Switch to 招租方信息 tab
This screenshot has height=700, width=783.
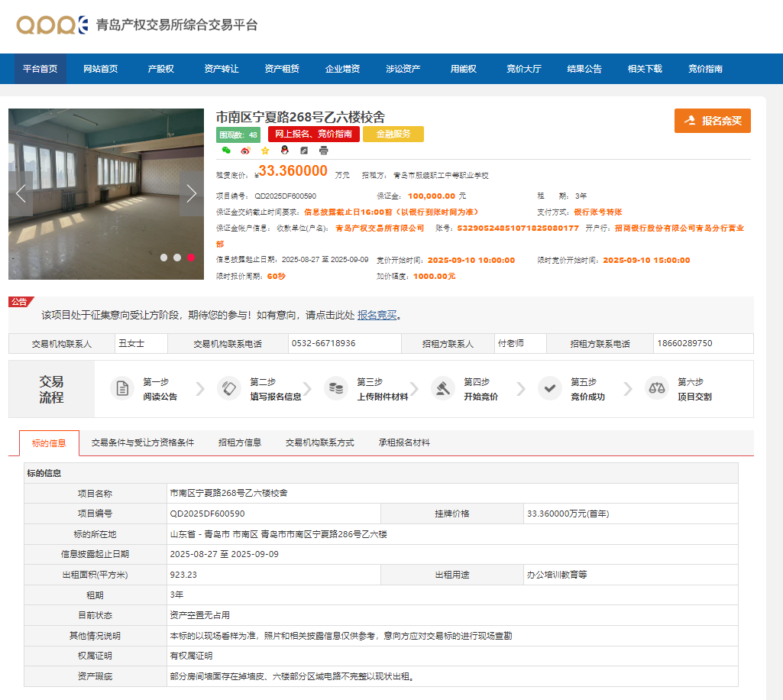pos(240,442)
